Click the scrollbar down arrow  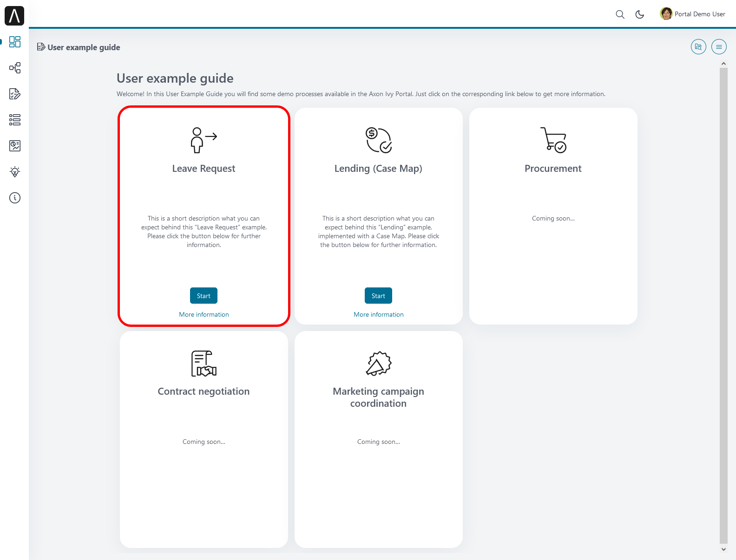pyautogui.click(x=723, y=549)
